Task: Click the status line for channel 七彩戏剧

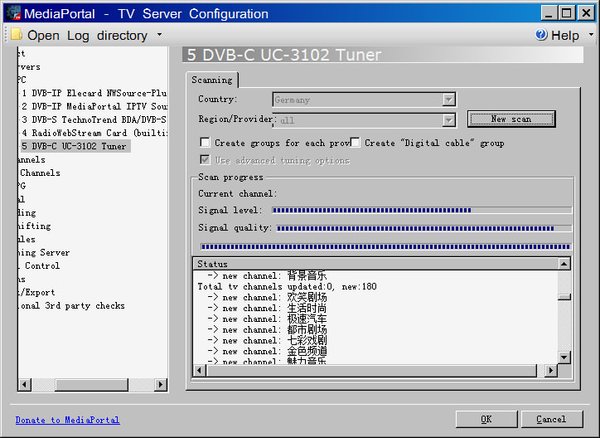Action: point(267,340)
